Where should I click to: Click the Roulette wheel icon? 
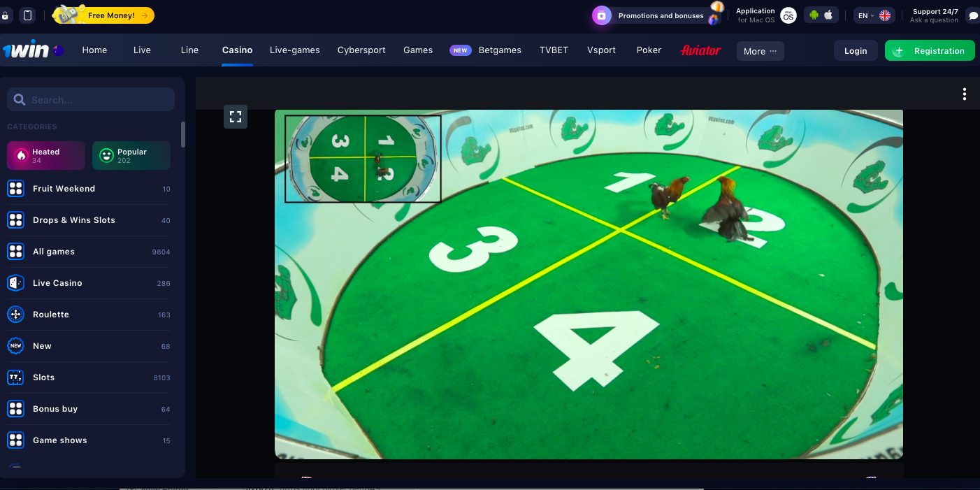(x=15, y=315)
